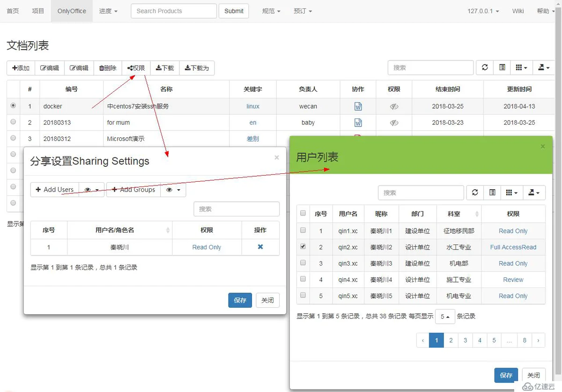Viewport: 562px width, 392px height.
Task: Click the 搜索 field in 用户列表 dialog
Action: (421, 192)
